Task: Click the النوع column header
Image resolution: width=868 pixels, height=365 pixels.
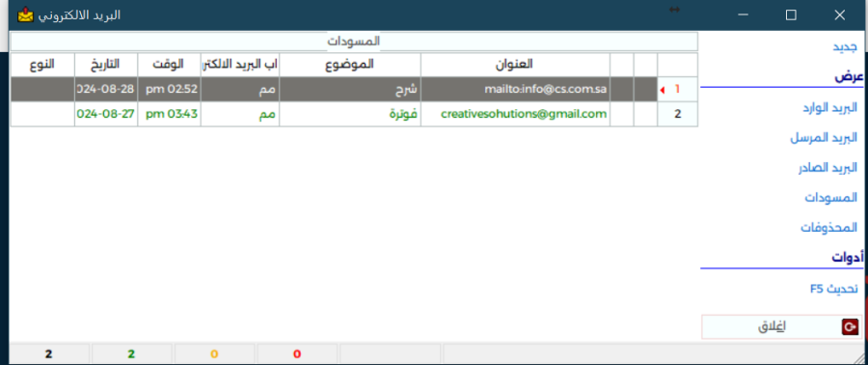Action: [42, 65]
